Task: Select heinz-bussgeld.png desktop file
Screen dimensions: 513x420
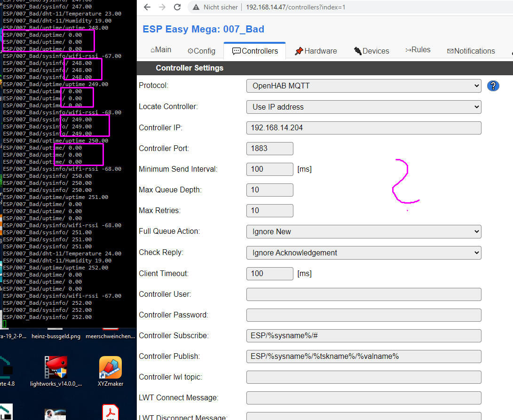Action: 56,336
